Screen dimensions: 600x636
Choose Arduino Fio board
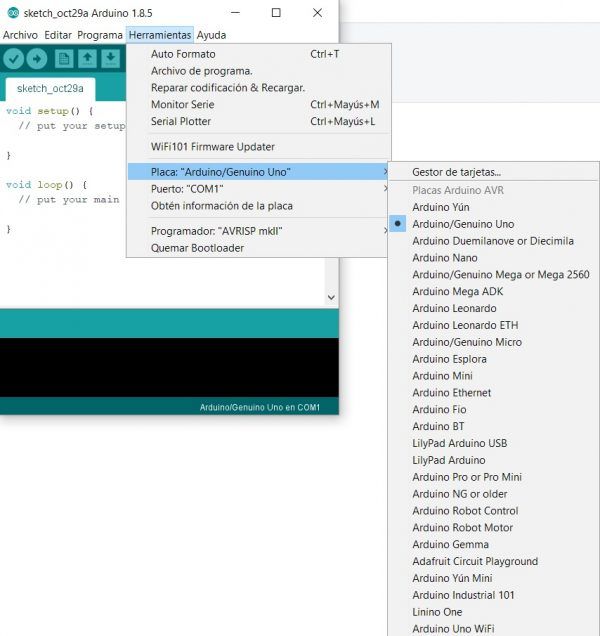(494, 410)
